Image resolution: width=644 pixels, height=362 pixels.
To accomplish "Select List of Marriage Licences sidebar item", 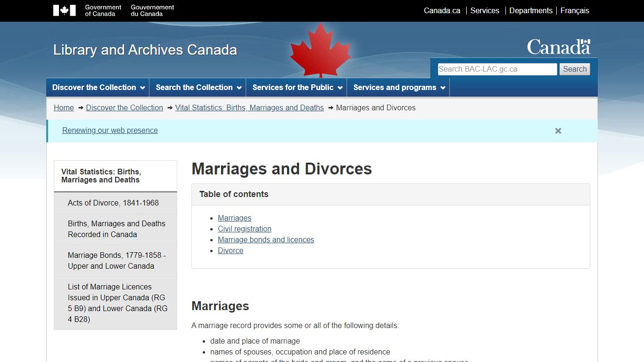I will (116, 303).
